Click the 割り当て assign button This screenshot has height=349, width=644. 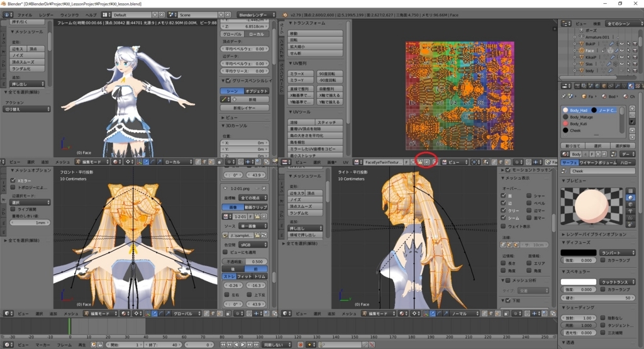[573, 146]
